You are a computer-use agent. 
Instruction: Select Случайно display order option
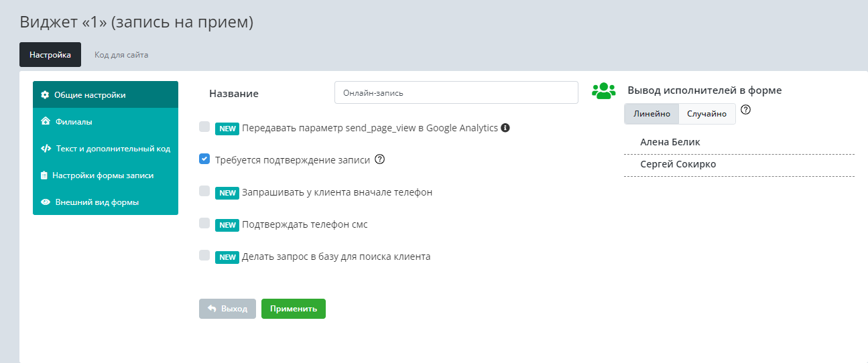pyautogui.click(x=706, y=114)
